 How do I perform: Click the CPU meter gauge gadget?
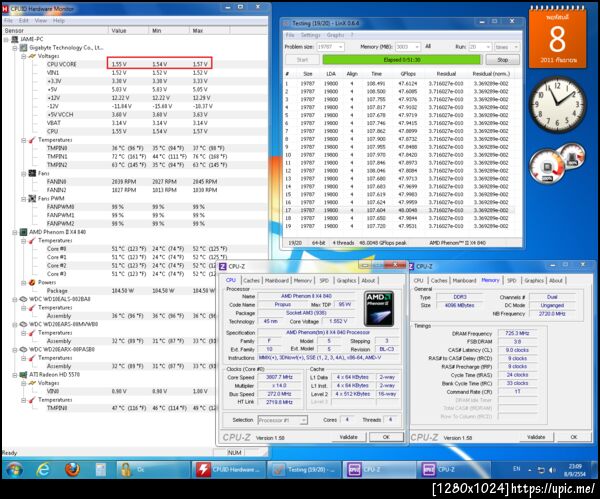(557, 162)
